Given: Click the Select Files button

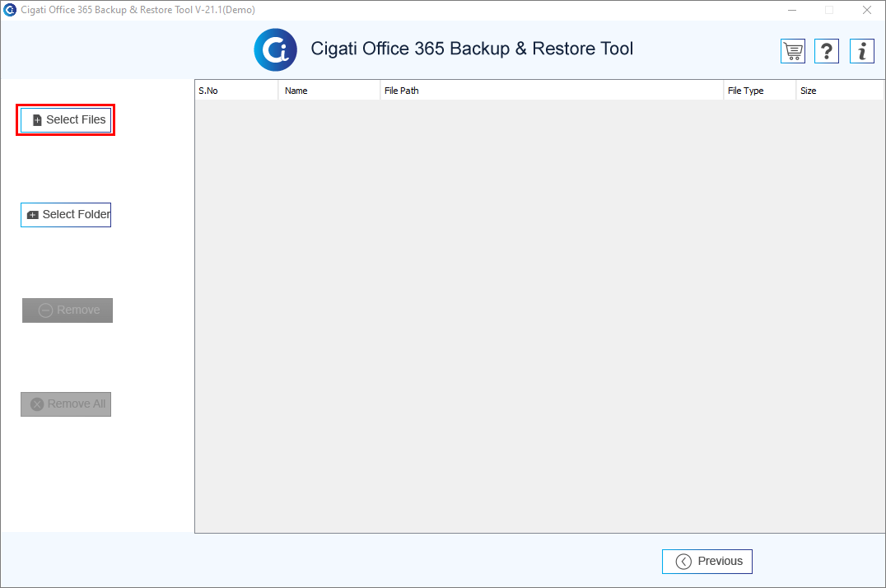Looking at the screenshot, I should (66, 120).
